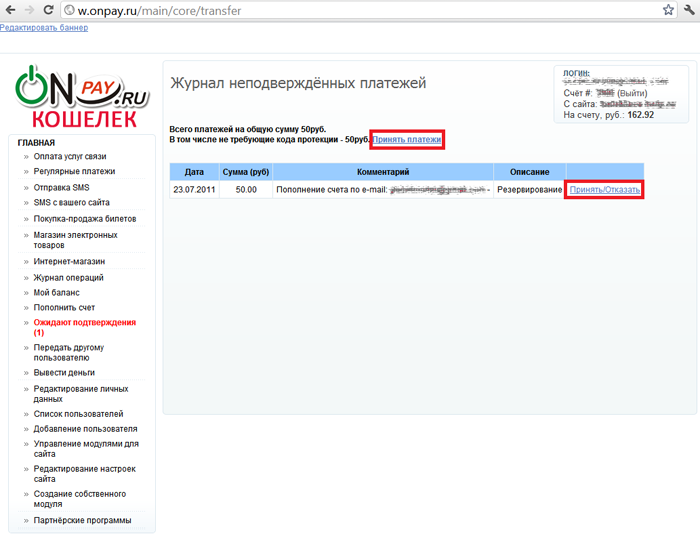This screenshot has width=700, height=534.
Task: Click the browser back arrow
Action: coord(10,10)
